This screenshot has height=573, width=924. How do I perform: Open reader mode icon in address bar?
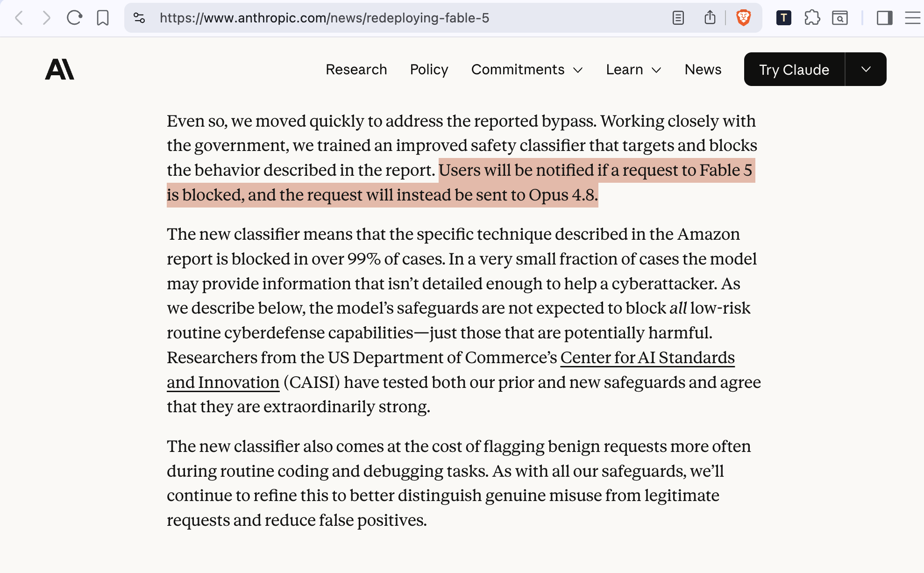coord(678,18)
